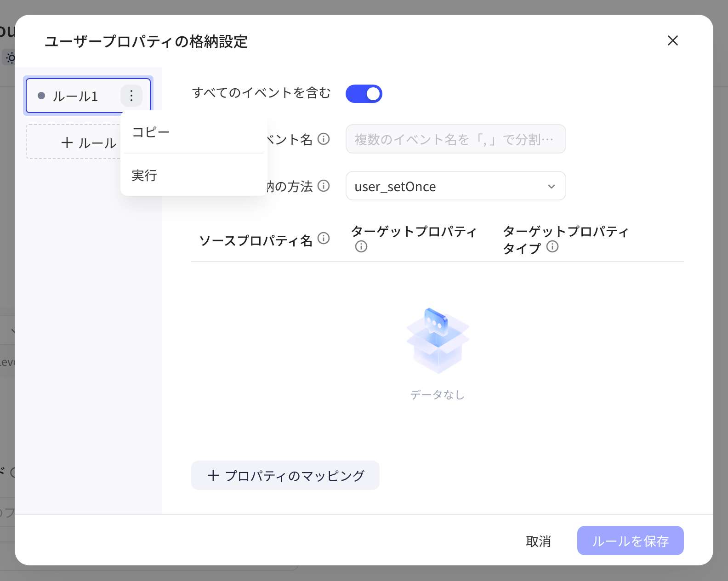The image size is (728, 581).
Task: Click the info icon beside ソースプロパティ名
Action: (x=324, y=238)
